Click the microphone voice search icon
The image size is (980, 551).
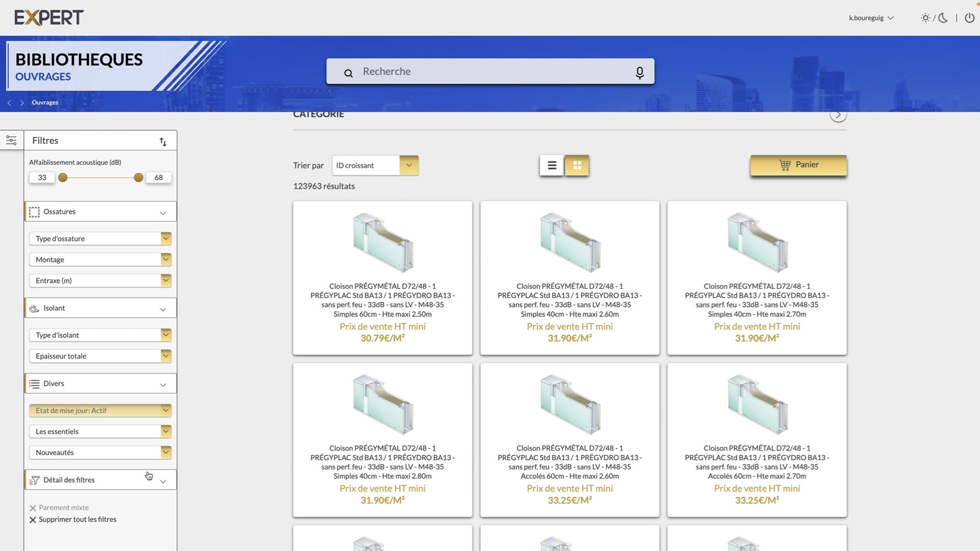pyautogui.click(x=639, y=72)
